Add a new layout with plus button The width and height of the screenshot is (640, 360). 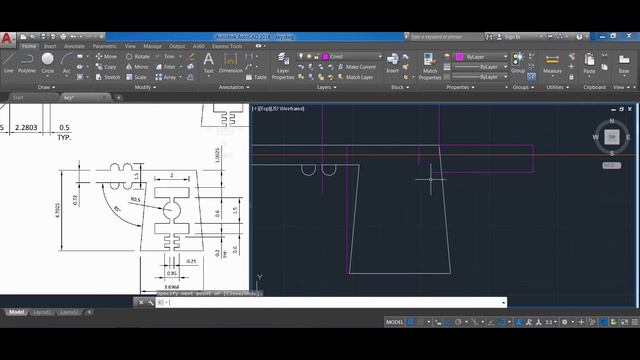click(x=89, y=312)
